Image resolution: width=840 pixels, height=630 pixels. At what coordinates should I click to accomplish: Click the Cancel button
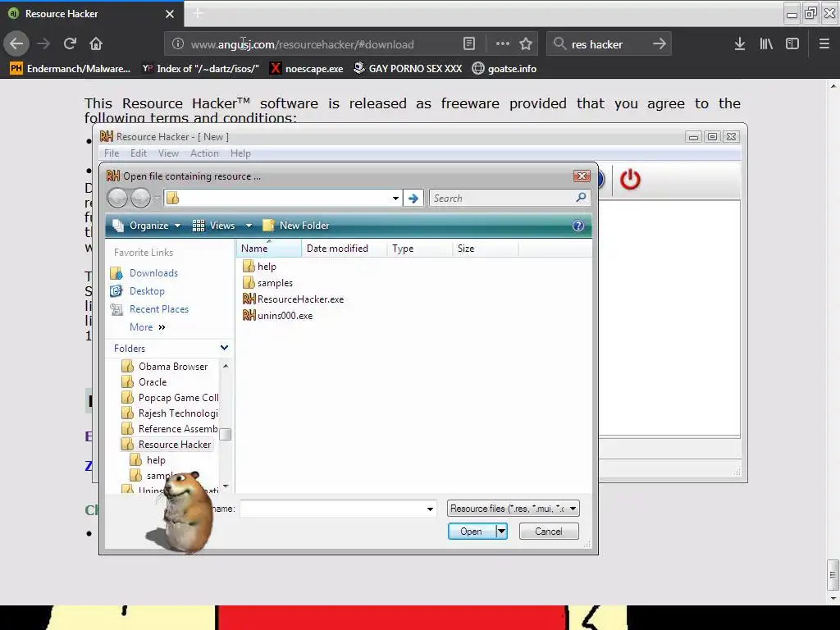coord(549,532)
